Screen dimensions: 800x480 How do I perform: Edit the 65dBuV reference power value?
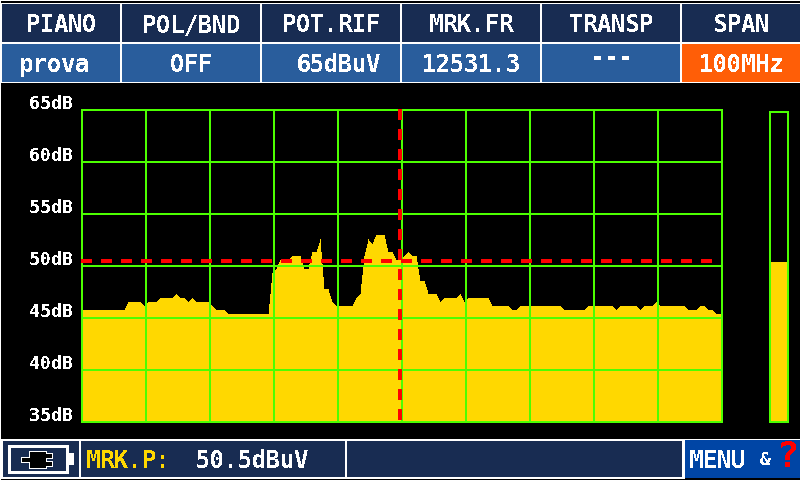click(331, 63)
